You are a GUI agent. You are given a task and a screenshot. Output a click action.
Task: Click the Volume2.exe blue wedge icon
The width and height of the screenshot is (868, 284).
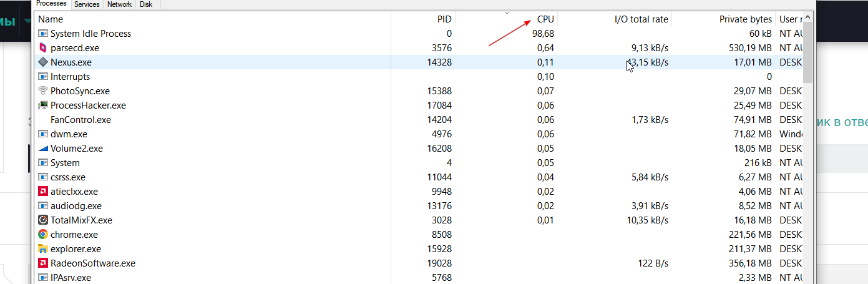tap(43, 149)
